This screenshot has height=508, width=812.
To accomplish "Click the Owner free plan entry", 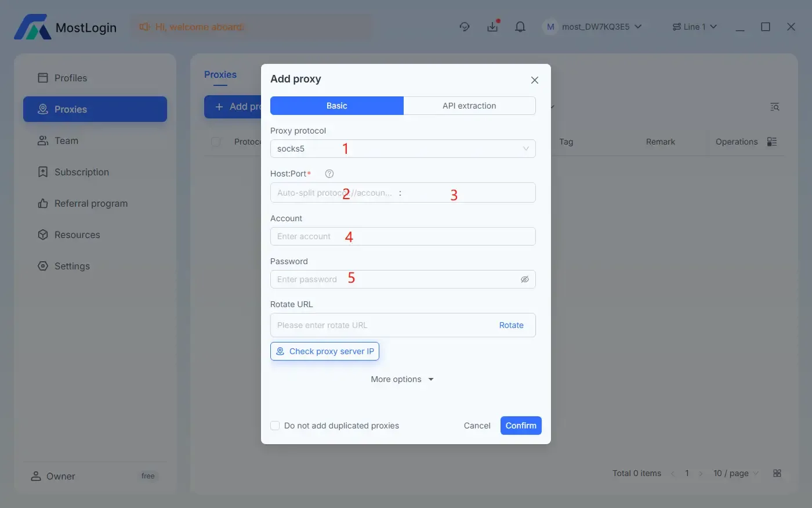I will click(95, 476).
